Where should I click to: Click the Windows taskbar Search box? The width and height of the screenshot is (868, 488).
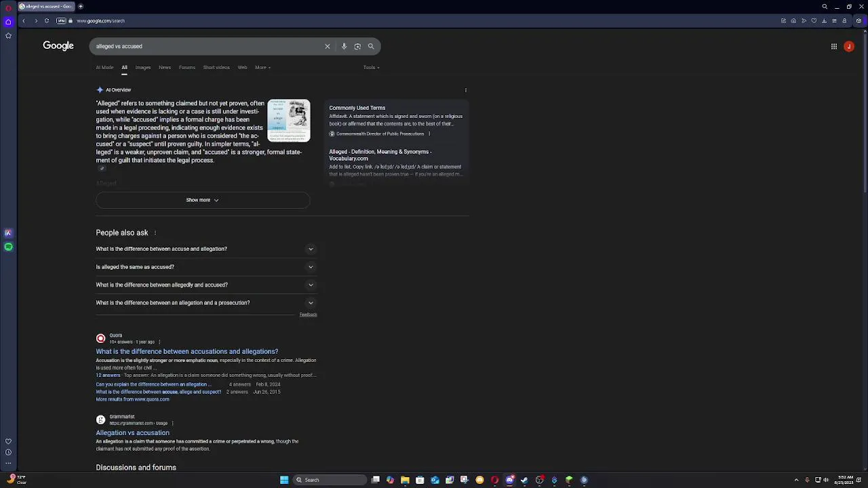coord(328,480)
